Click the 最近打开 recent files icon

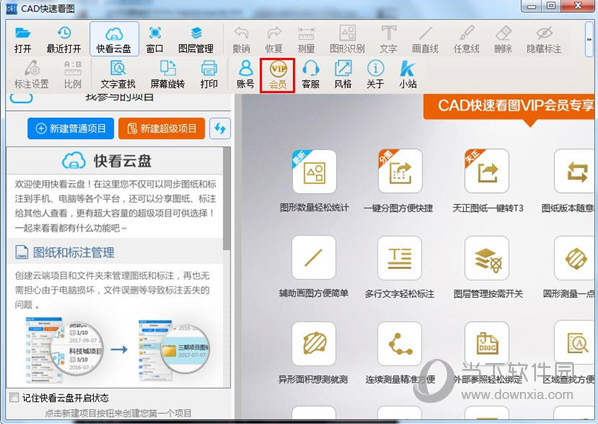coord(64,40)
